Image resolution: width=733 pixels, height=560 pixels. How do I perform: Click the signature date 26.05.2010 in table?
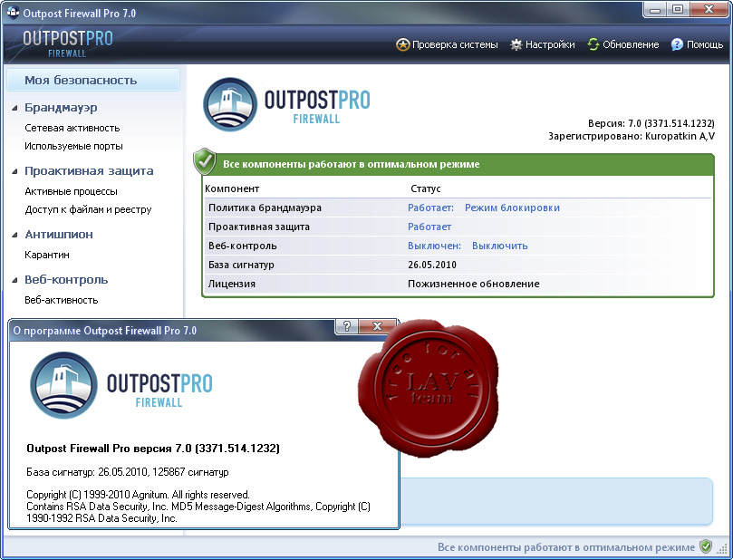point(432,265)
